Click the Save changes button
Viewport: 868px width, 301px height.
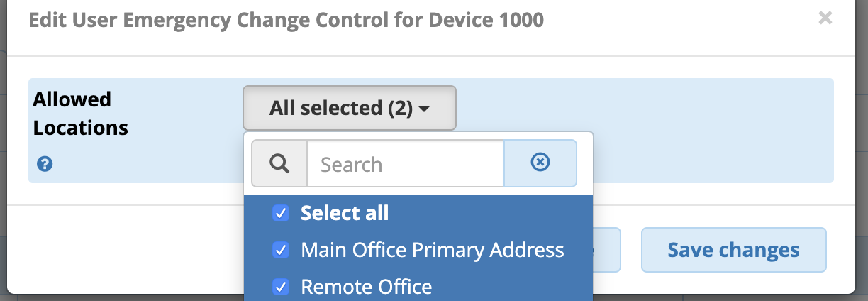point(733,250)
